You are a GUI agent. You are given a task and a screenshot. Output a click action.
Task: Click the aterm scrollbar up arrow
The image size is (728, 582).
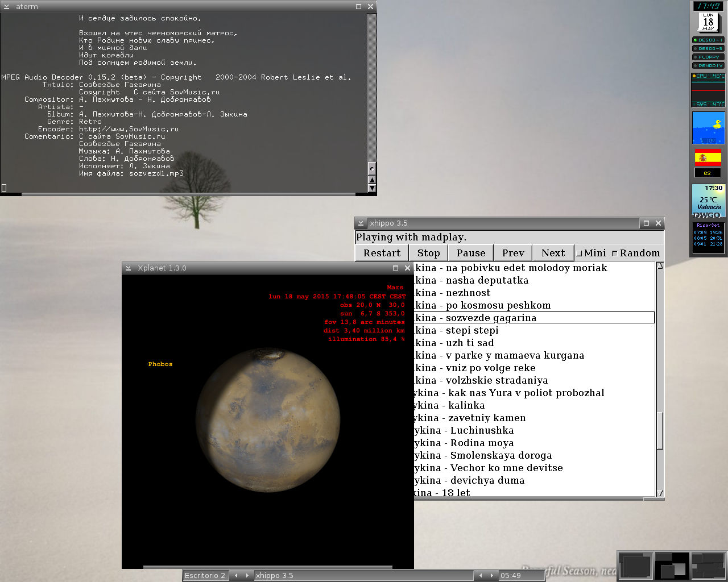point(372,180)
